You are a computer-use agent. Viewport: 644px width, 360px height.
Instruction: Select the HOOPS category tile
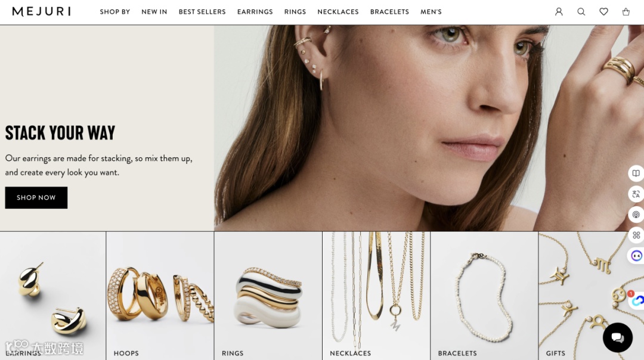160,296
